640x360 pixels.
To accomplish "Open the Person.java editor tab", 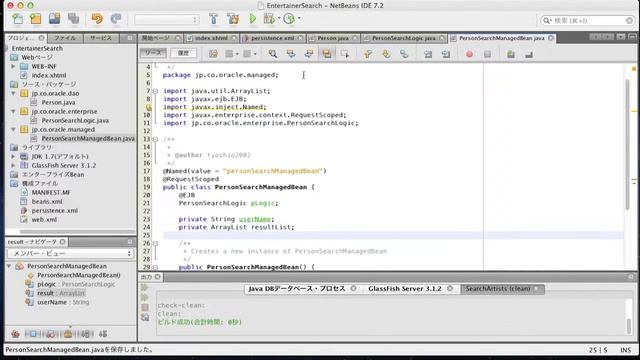I will pyautogui.click(x=333, y=38).
